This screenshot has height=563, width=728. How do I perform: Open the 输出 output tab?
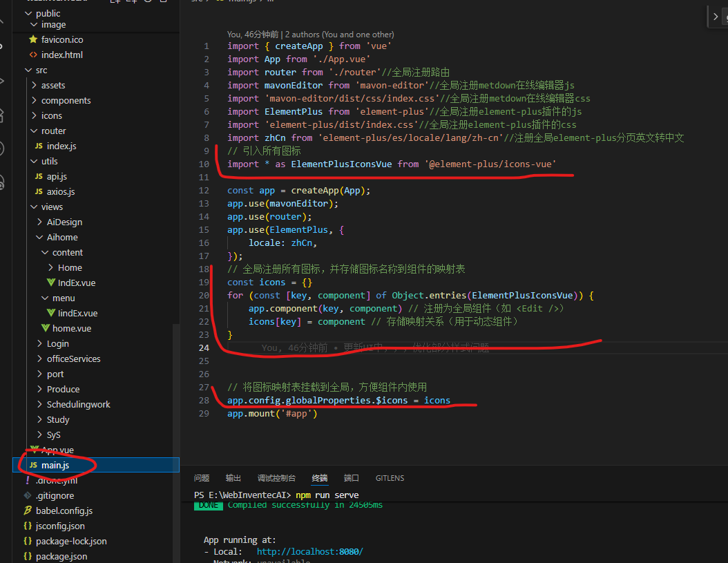pos(233,478)
